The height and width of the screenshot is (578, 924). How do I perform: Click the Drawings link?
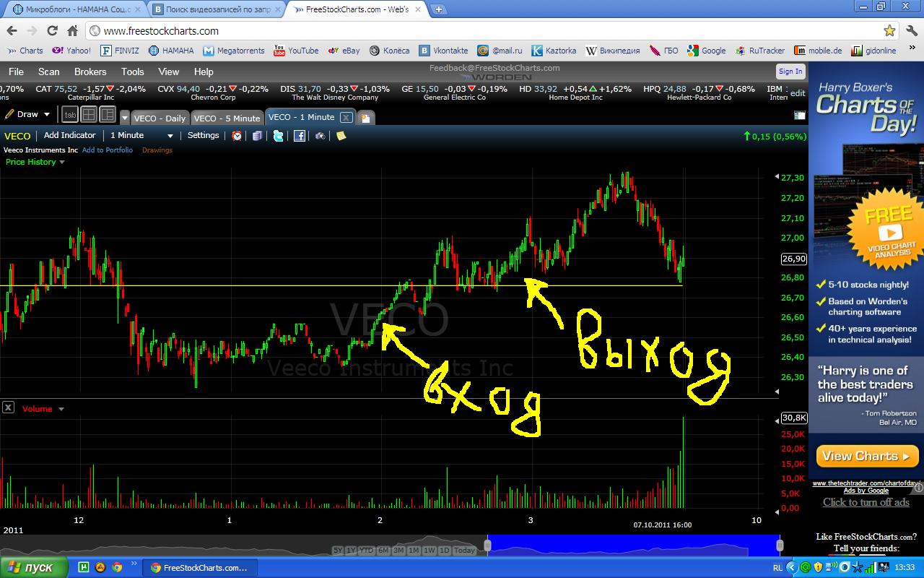(x=157, y=150)
